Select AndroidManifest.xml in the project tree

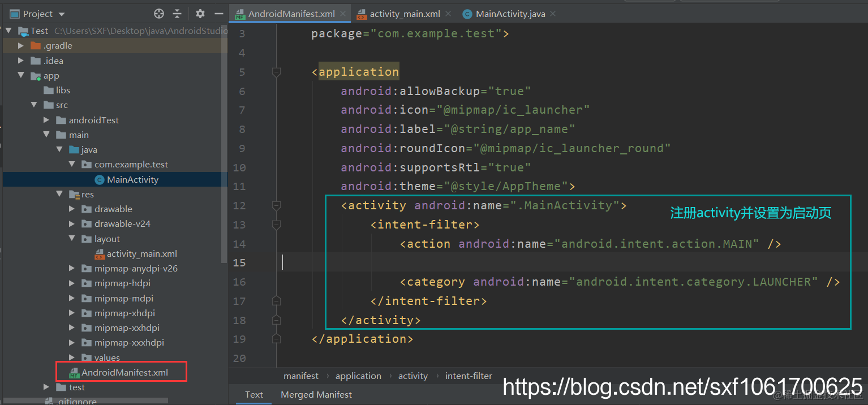tap(124, 372)
